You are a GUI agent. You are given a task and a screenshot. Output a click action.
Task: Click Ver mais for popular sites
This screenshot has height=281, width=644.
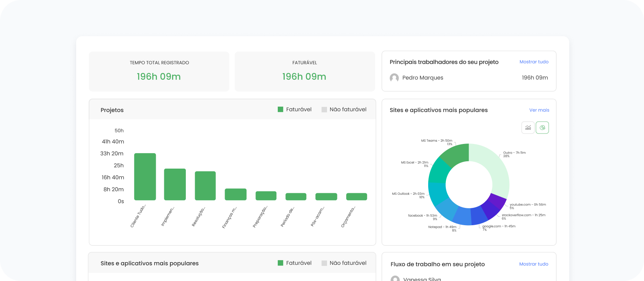[x=539, y=110]
